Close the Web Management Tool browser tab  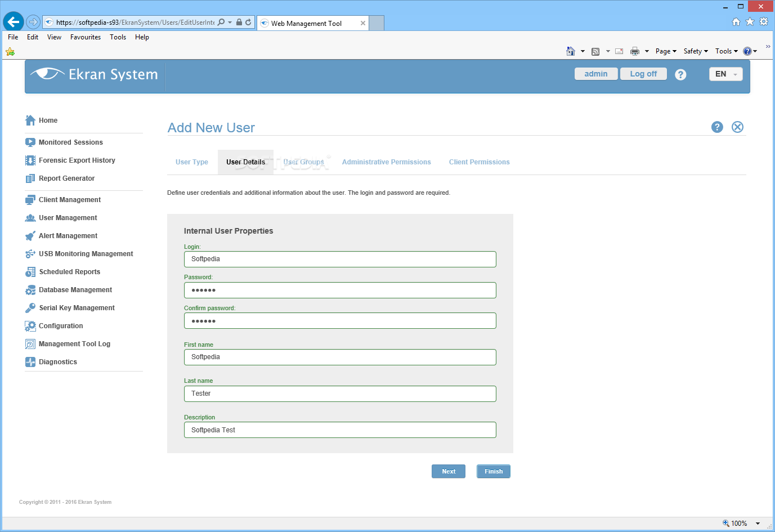[x=363, y=23]
